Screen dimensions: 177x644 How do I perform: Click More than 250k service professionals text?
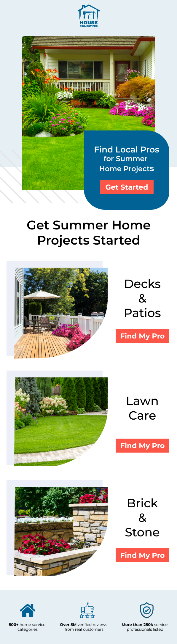coord(145,627)
